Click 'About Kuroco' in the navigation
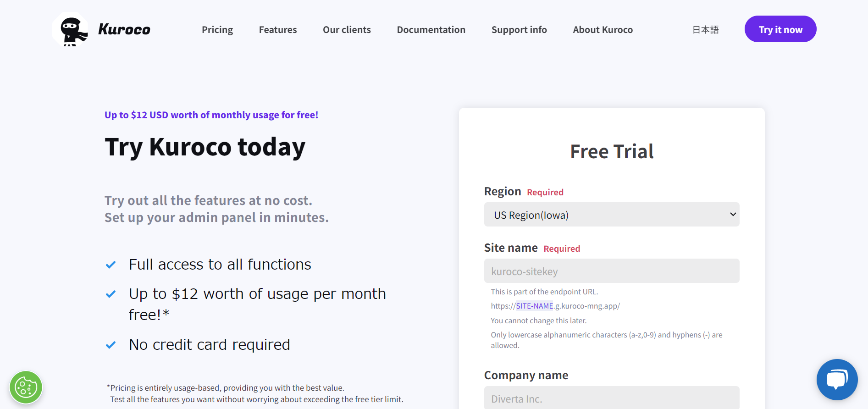Screen dimensions: 868x409 603,29
